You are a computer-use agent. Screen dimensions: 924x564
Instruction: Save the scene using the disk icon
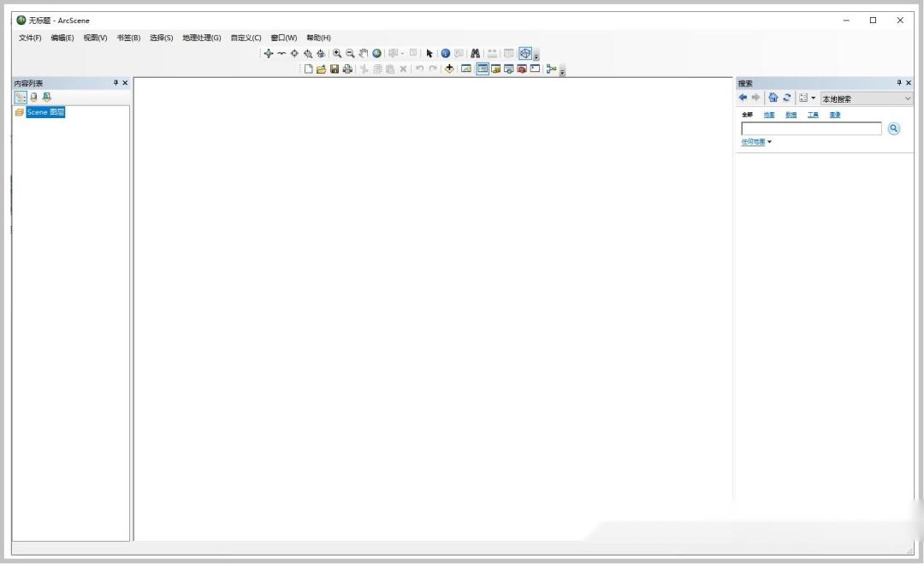[334, 69]
